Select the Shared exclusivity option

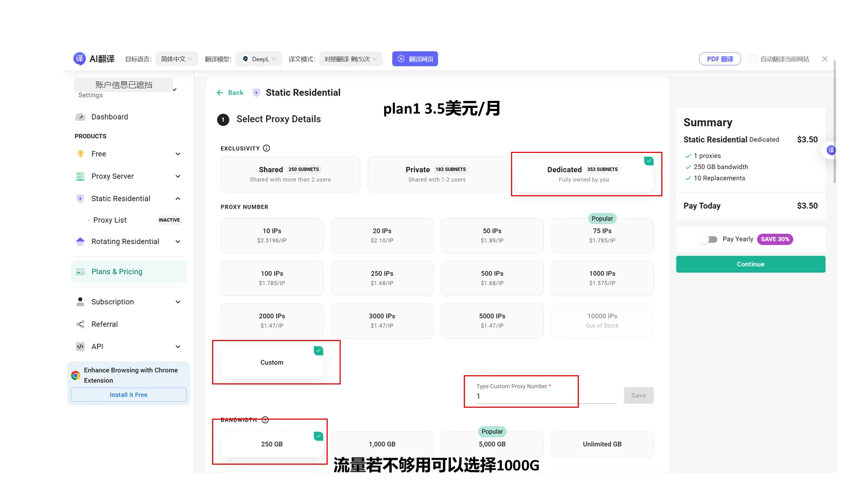(290, 174)
